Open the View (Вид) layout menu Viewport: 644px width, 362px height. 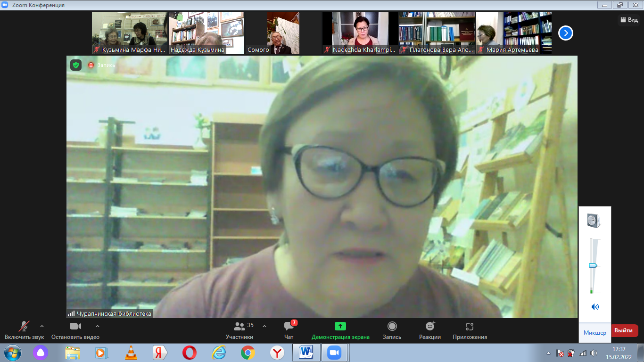[629, 20]
